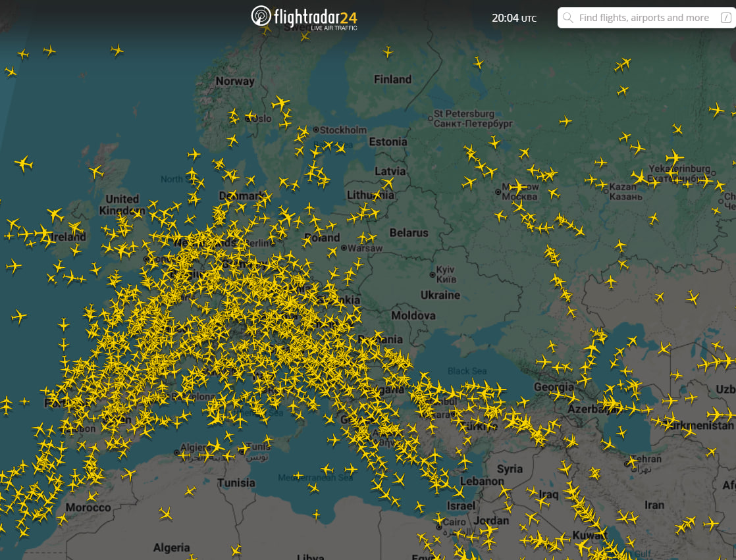Screen dimensions: 736x560
Task: Click the Estonia label on map
Action: tap(388, 141)
